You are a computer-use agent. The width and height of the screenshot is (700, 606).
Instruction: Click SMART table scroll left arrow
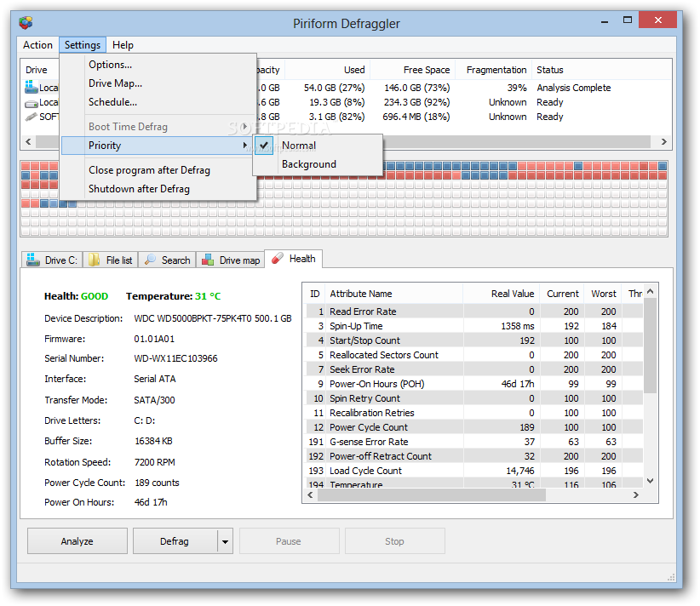pos(311,495)
